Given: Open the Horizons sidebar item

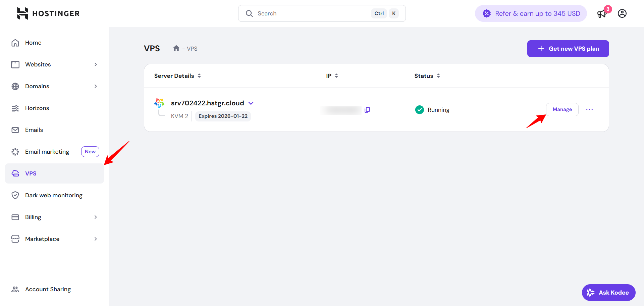Looking at the screenshot, I should pyautogui.click(x=54, y=108).
